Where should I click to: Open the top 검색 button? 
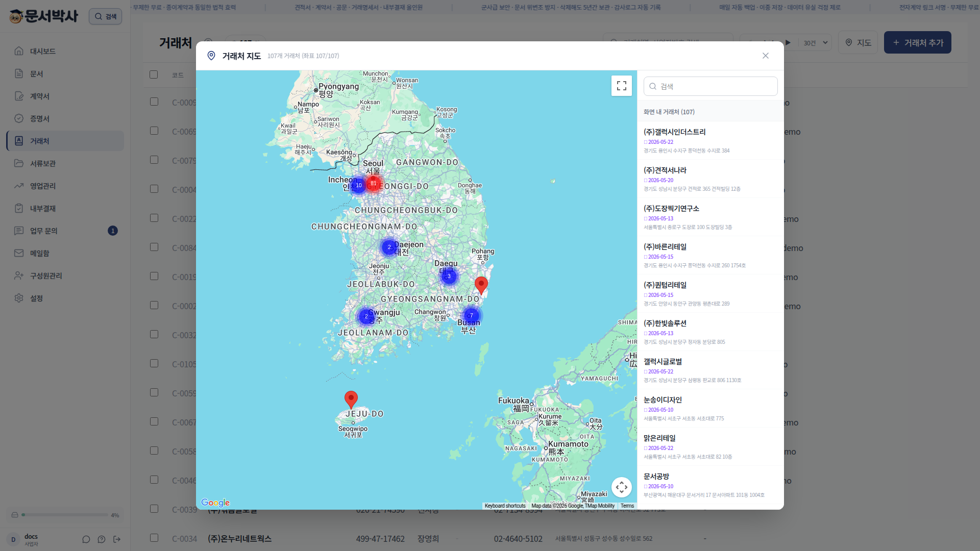(105, 16)
